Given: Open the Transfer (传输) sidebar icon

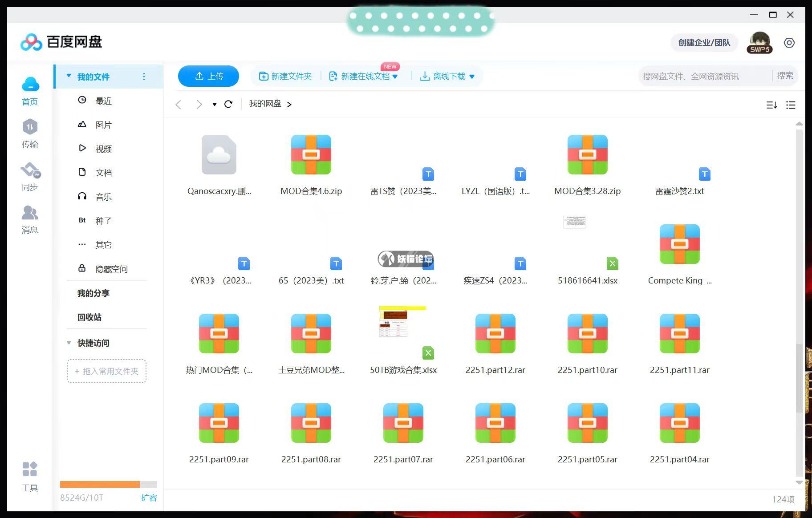Looking at the screenshot, I should click(30, 127).
